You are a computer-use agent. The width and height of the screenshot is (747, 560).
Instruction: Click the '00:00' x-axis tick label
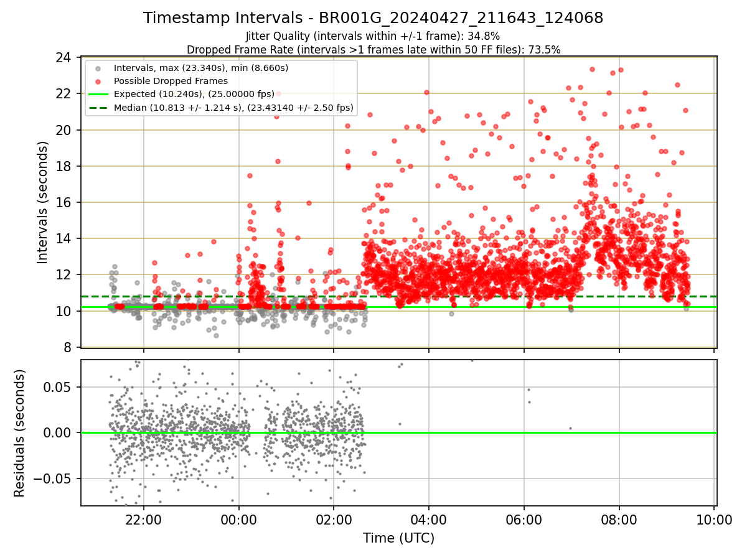coord(239,520)
